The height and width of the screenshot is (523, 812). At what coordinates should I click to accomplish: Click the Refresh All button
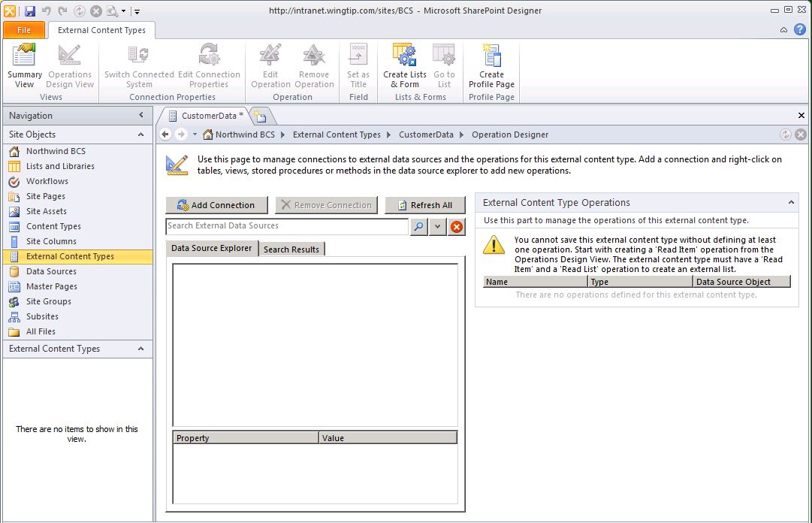(424, 205)
